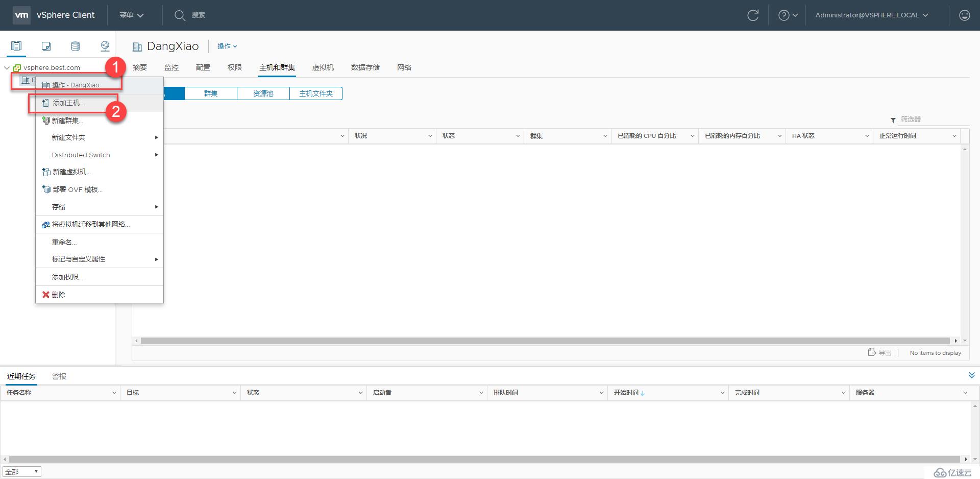Collapse the vsphere.best.com tree node
The width and height of the screenshot is (980, 479).
coord(7,67)
